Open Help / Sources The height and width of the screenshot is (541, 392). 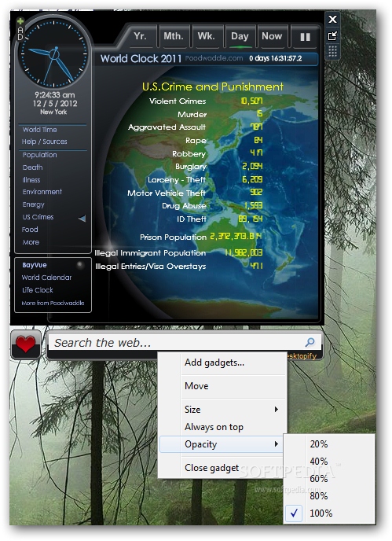44,142
